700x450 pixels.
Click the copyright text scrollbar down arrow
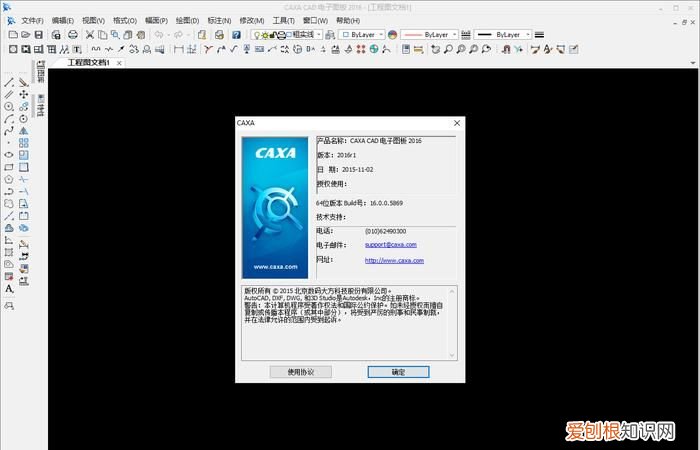[x=452, y=355]
